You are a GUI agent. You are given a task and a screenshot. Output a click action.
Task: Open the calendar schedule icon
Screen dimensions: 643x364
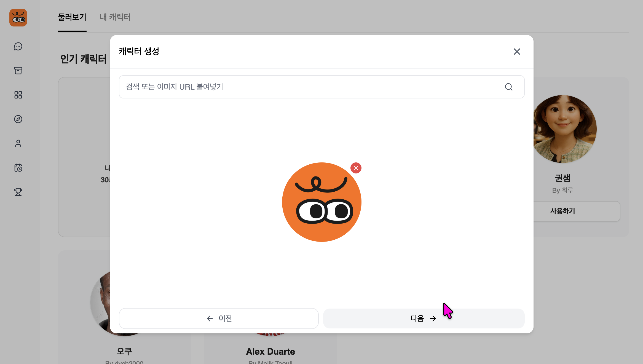click(x=18, y=168)
